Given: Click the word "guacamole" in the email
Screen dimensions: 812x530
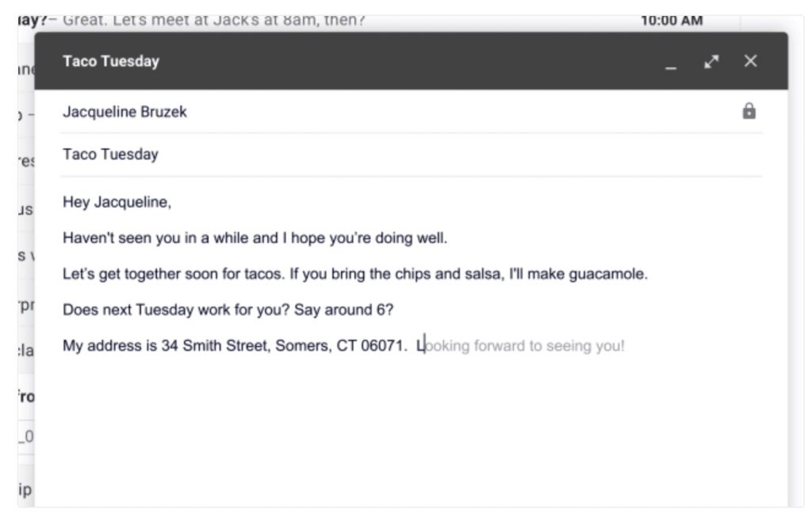Looking at the screenshot, I should (x=608, y=275).
